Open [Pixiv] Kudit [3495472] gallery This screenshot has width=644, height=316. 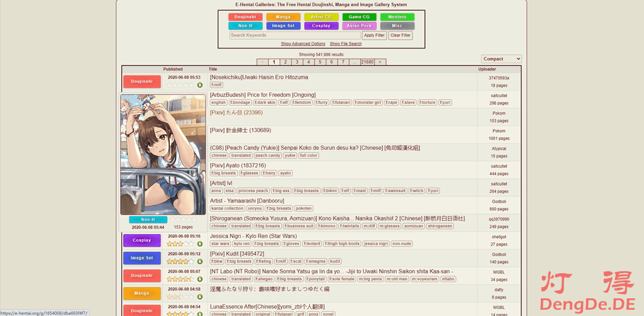(237, 254)
